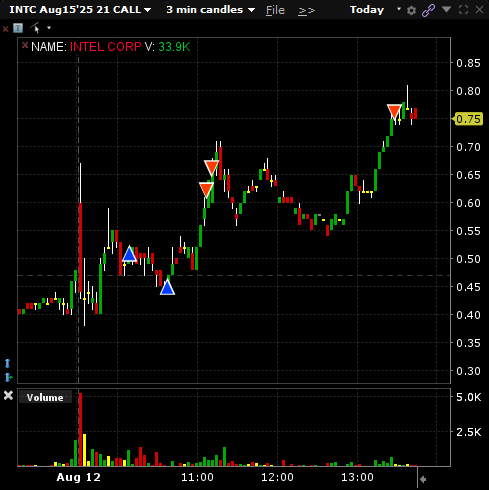Click the V: 33.9K volume readout
The height and width of the screenshot is (490, 489).
click(167, 47)
